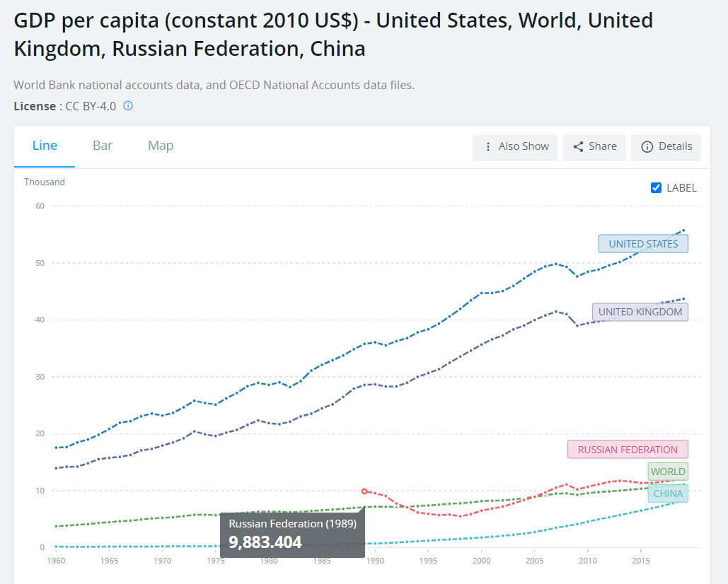This screenshot has height=584, width=728.
Task: Toggle the LABEL checkbox off
Action: click(x=656, y=187)
